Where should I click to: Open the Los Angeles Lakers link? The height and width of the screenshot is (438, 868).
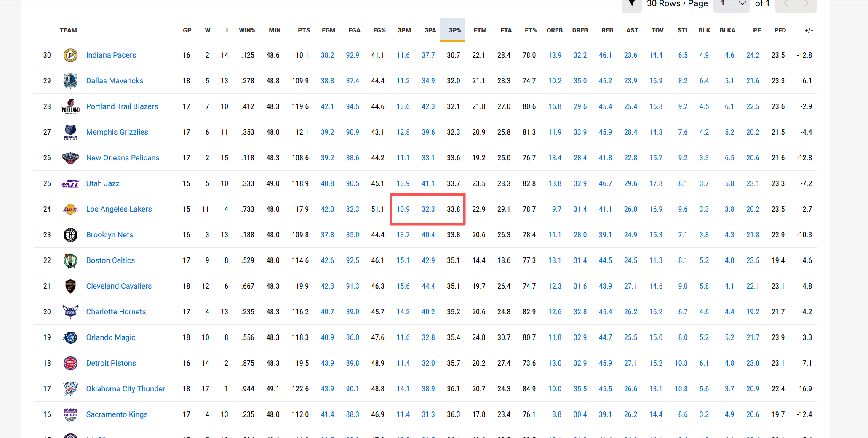click(119, 209)
